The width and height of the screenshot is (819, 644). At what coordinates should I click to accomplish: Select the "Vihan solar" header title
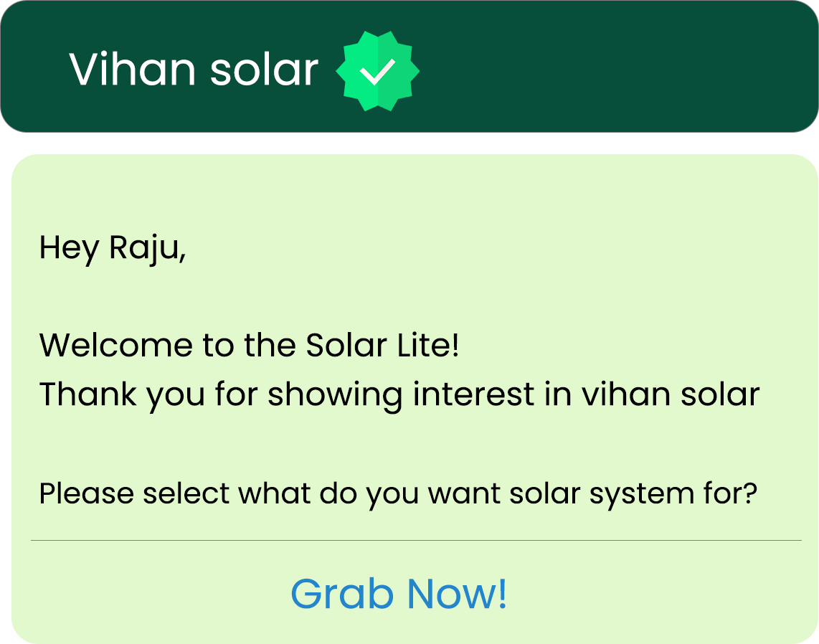[x=194, y=70]
